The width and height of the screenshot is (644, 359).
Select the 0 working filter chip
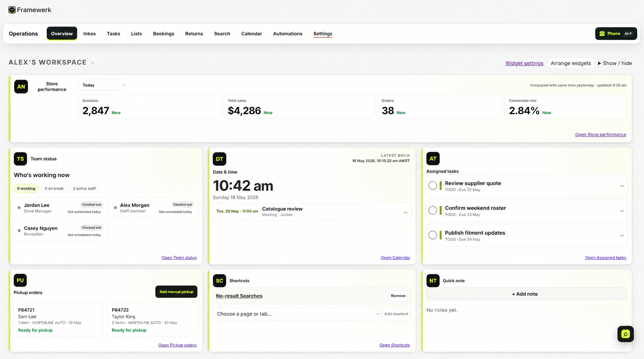tap(26, 188)
